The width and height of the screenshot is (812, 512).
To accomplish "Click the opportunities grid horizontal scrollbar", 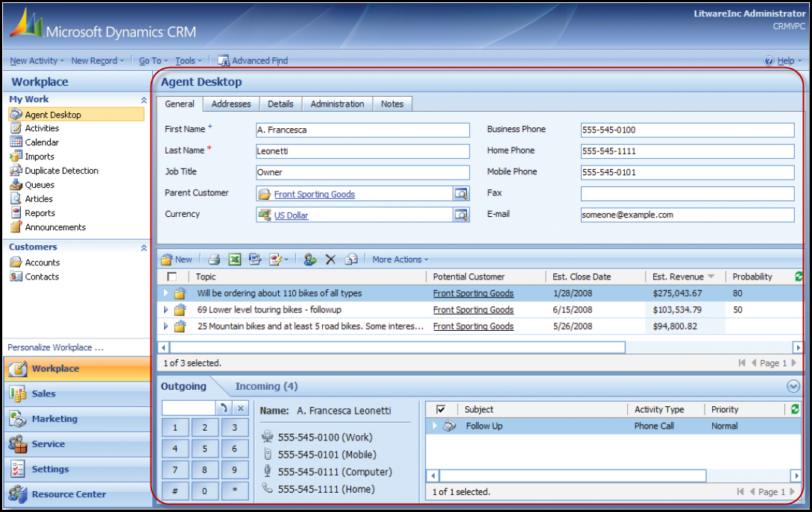I will [397, 347].
